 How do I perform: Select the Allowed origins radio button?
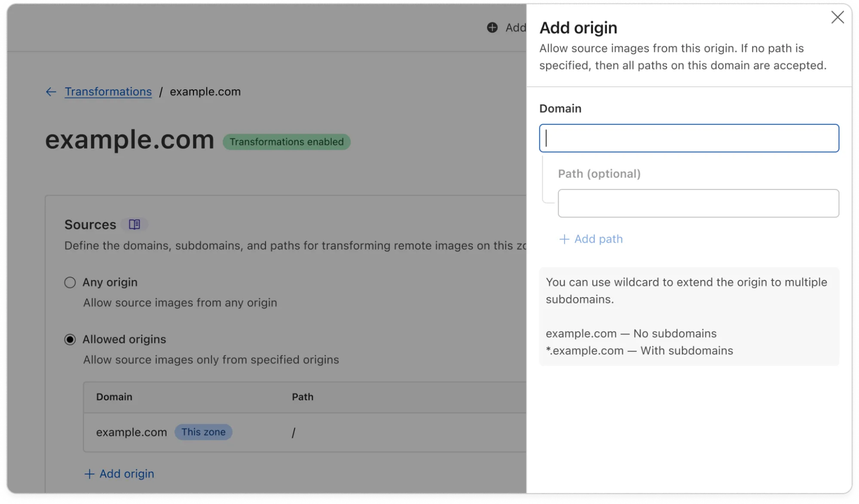coord(70,340)
